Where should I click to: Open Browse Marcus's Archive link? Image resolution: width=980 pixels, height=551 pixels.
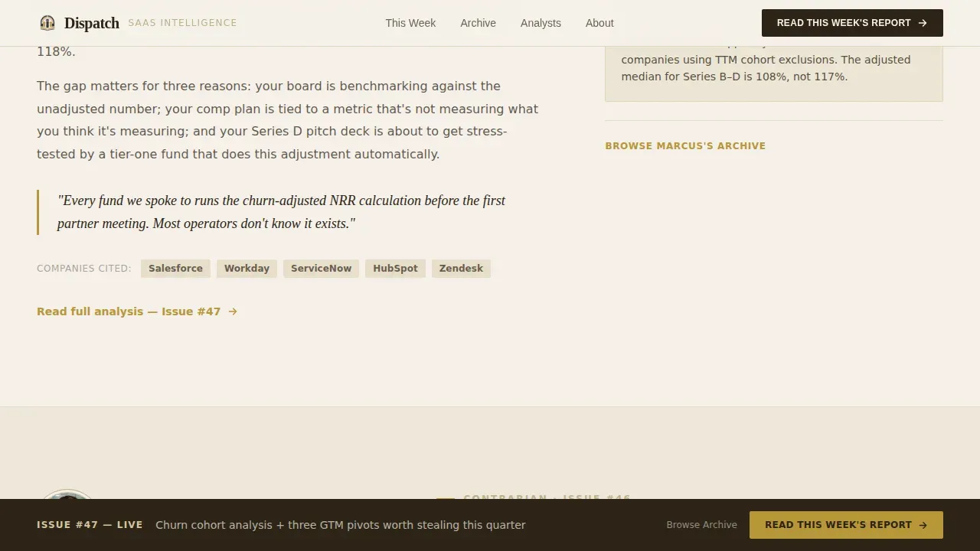click(x=685, y=146)
